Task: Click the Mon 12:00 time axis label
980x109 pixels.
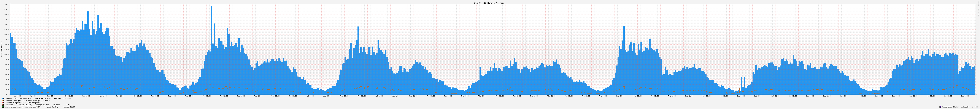Action: click(86, 96)
